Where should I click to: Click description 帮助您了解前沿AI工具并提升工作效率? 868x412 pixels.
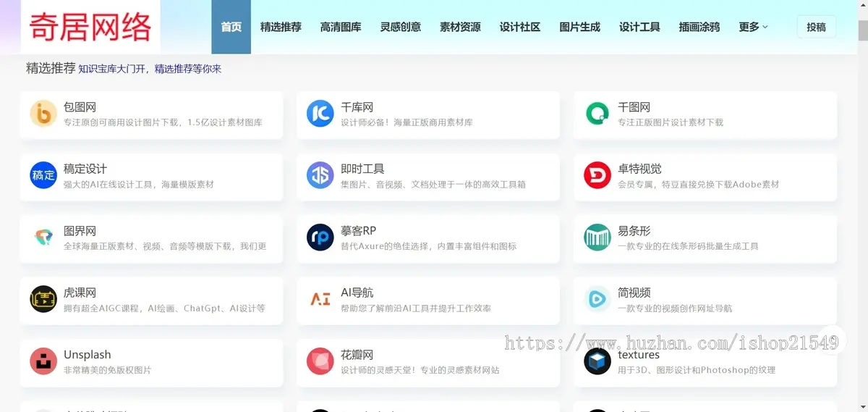pos(416,308)
